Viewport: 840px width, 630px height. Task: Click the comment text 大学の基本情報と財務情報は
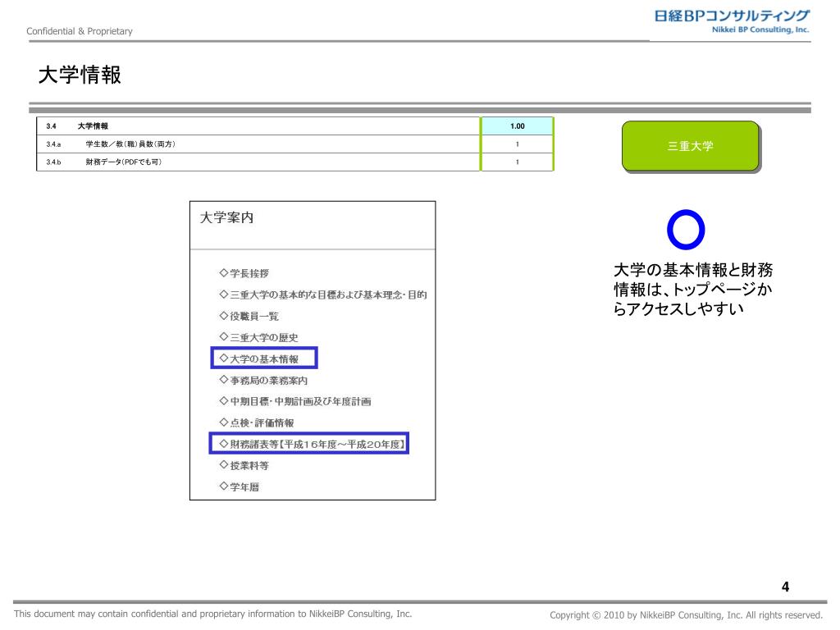(693, 290)
